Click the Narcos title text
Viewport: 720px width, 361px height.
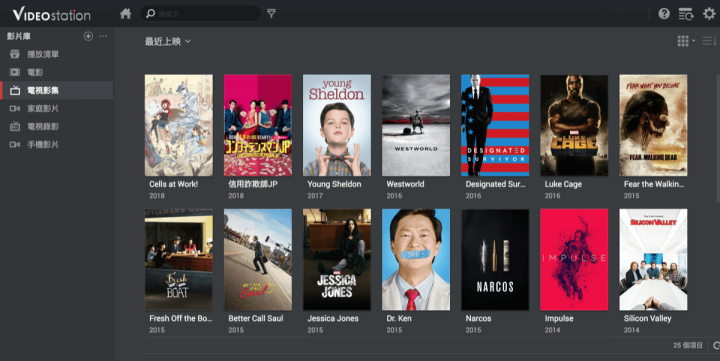(478, 318)
